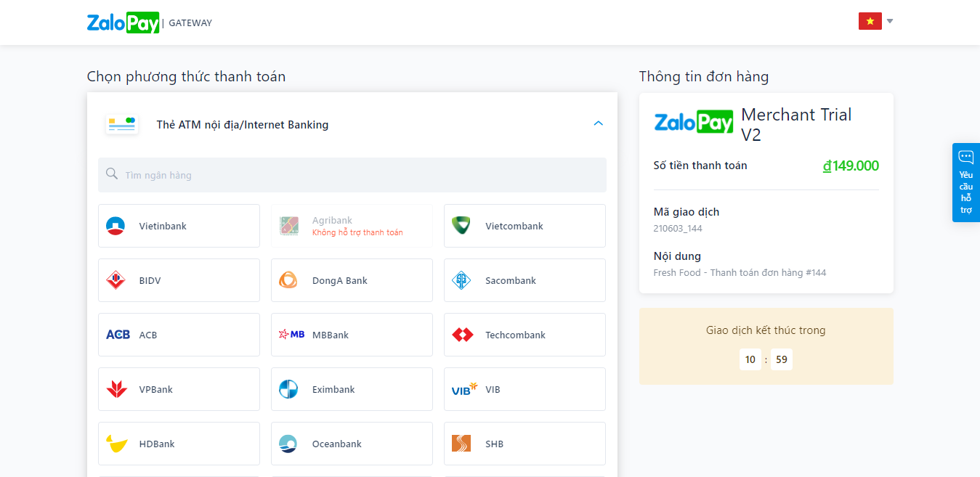Click the Merchant Trial V2 title

coord(796,125)
